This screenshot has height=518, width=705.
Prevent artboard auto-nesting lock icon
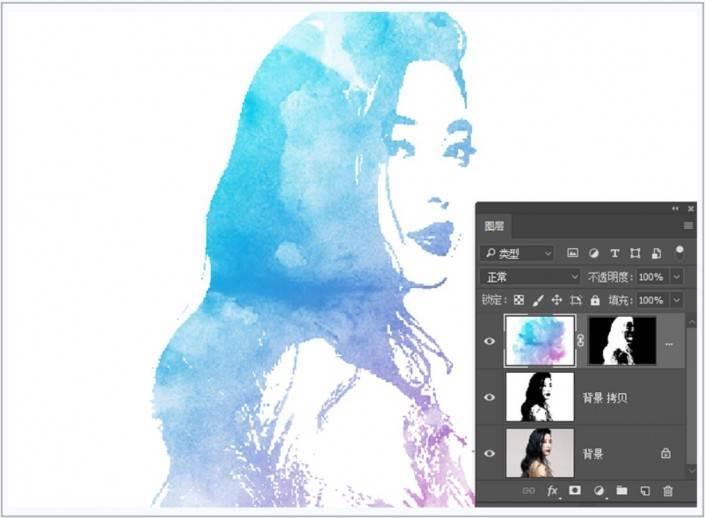(x=576, y=300)
